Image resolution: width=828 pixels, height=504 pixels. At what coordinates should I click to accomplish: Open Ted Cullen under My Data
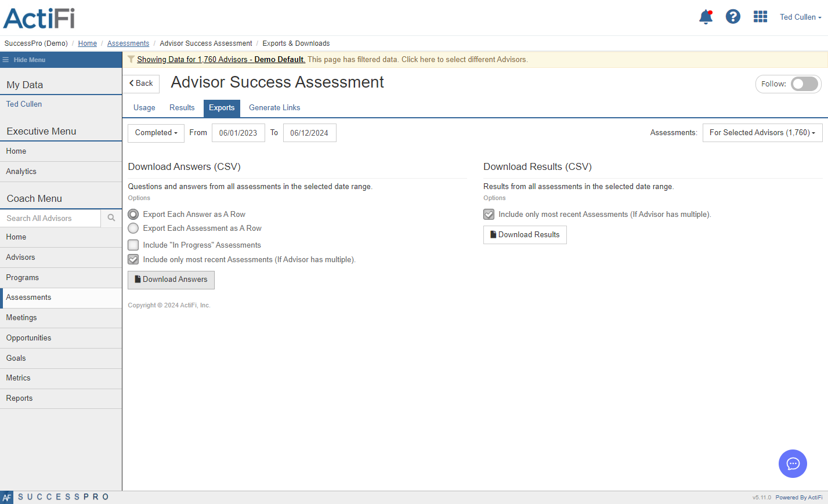tap(24, 104)
